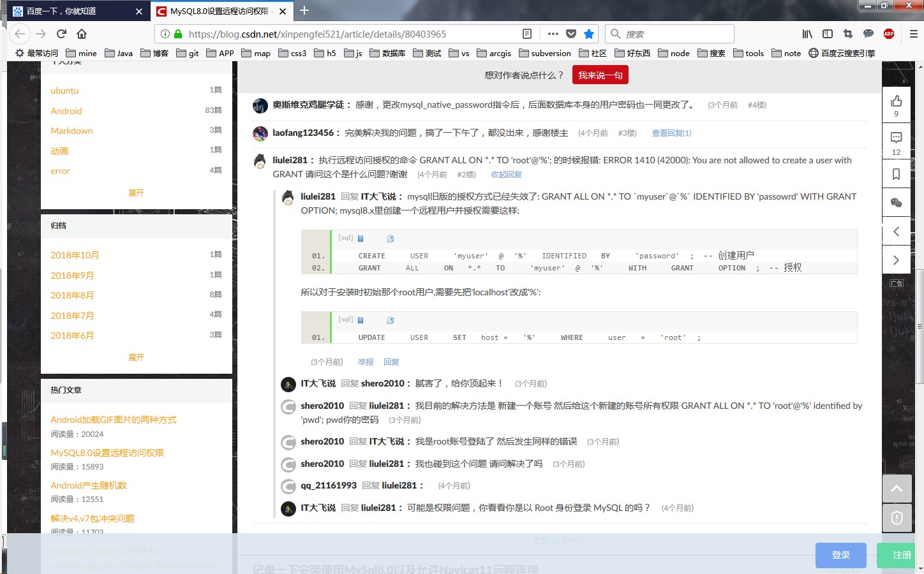Open hot article 解决v4,v7包冲突问题
Screen dimensions: 924x574
point(93,519)
